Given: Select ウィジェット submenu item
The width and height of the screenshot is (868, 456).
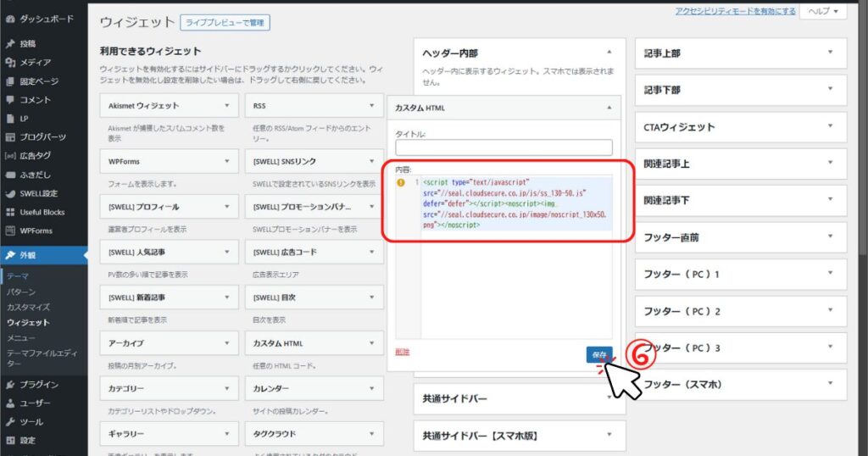Looking at the screenshot, I should tap(28, 323).
